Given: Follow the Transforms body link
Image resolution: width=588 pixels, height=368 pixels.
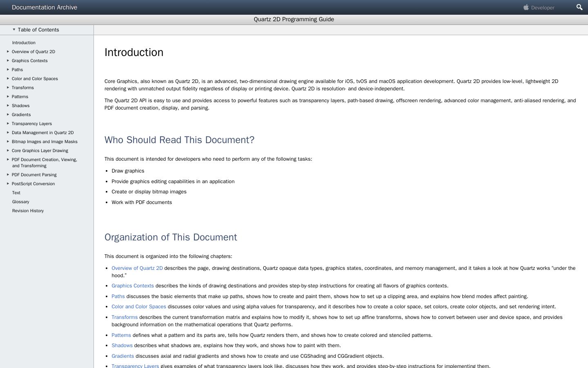Looking at the screenshot, I should click(x=125, y=317).
